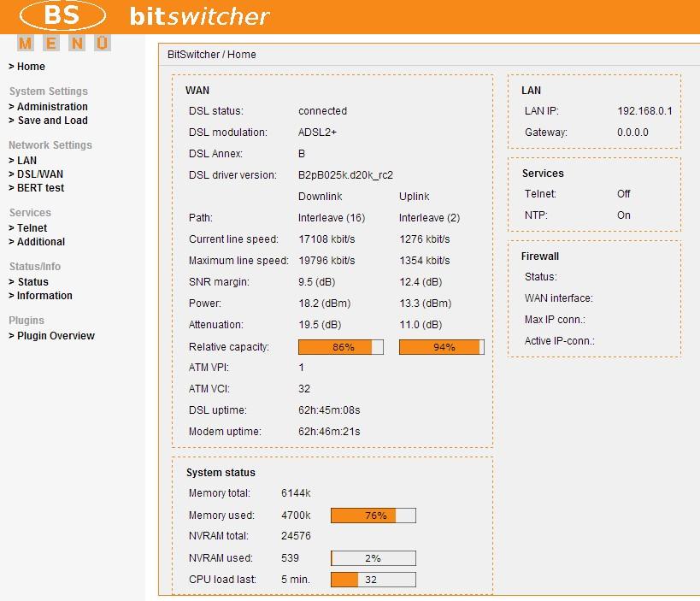This screenshot has width=700, height=601.
Task: Click the Telnet status 'Off' value
Action: tap(624, 194)
